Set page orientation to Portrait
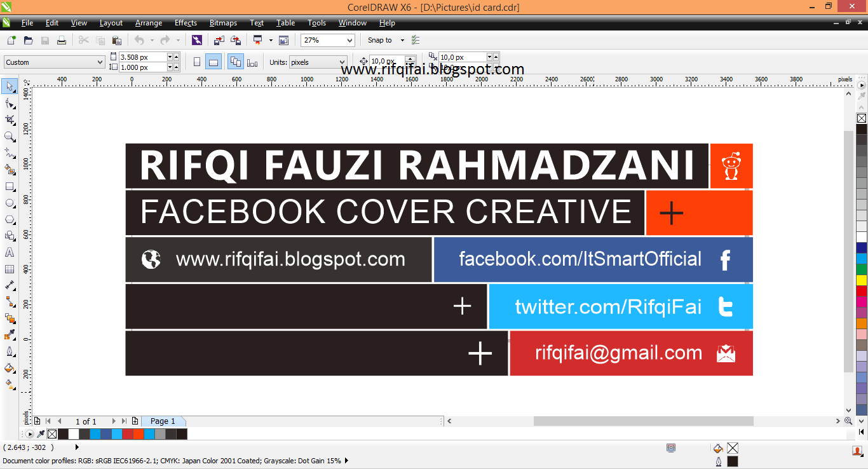 197,62
